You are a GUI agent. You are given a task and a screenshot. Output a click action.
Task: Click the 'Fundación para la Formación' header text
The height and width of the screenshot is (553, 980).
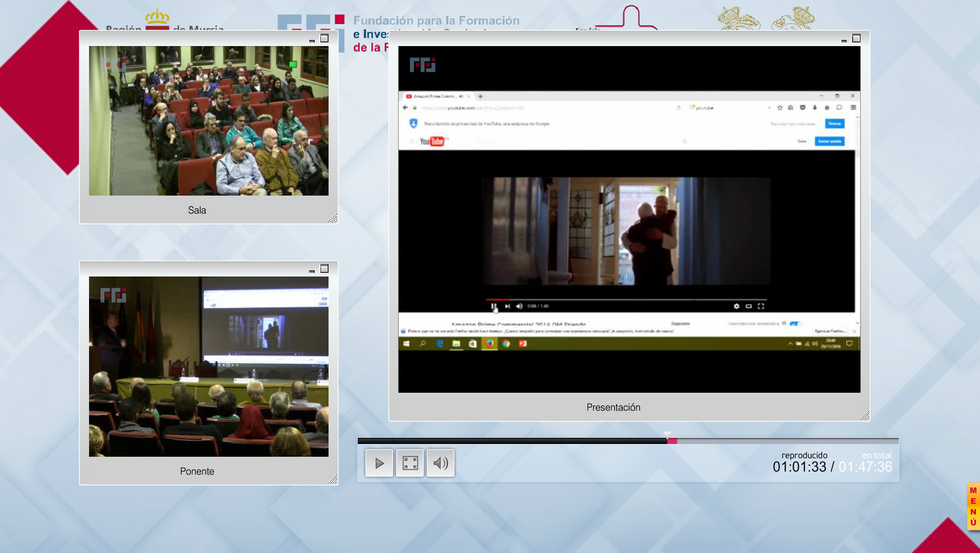click(437, 20)
